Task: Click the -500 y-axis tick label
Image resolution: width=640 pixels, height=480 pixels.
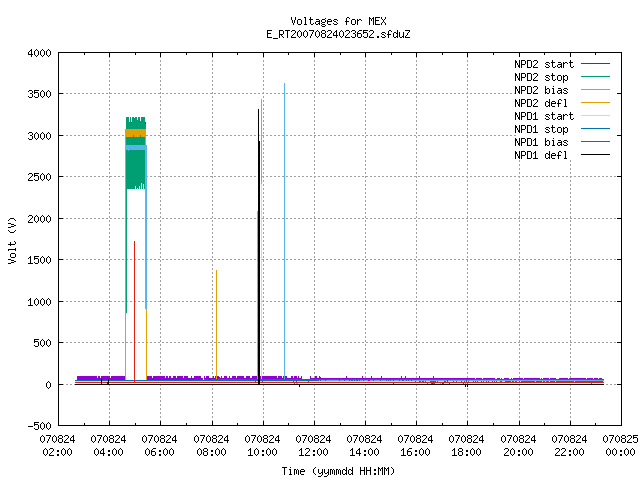Action: 39,426
